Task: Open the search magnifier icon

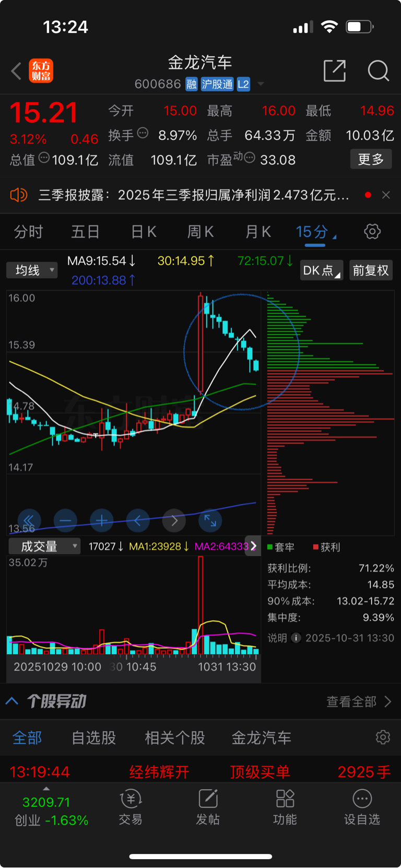Action: pyautogui.click(x=378, y=70)
